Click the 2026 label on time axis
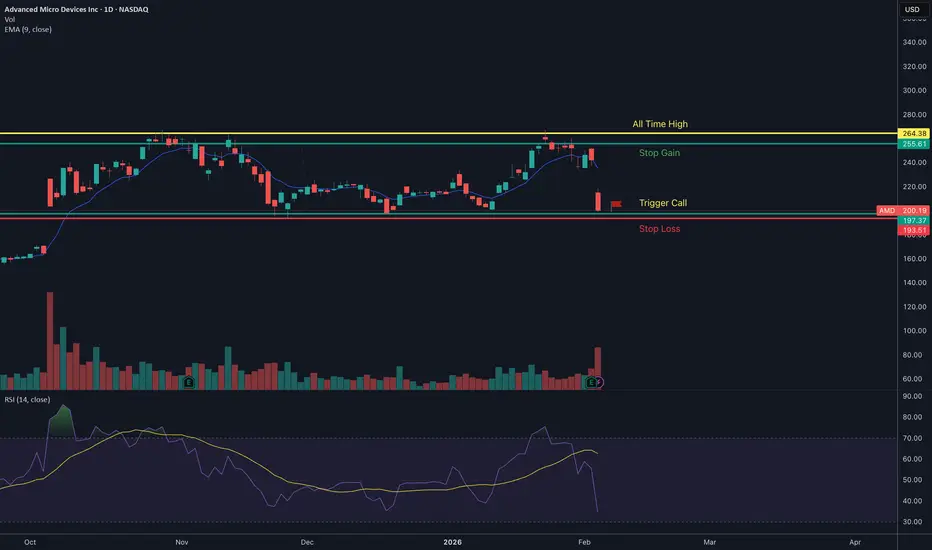The height and width of the screenshot is (550, 932). tap(452, 542)
